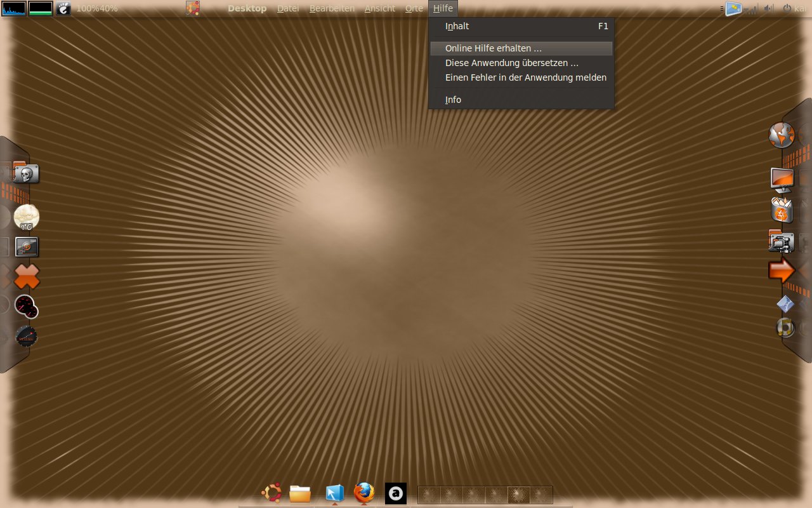This screenshot has height=508, width=812.
Task: Switch to the sixth workspace thumbnail
Action: [x=541, y=495]
